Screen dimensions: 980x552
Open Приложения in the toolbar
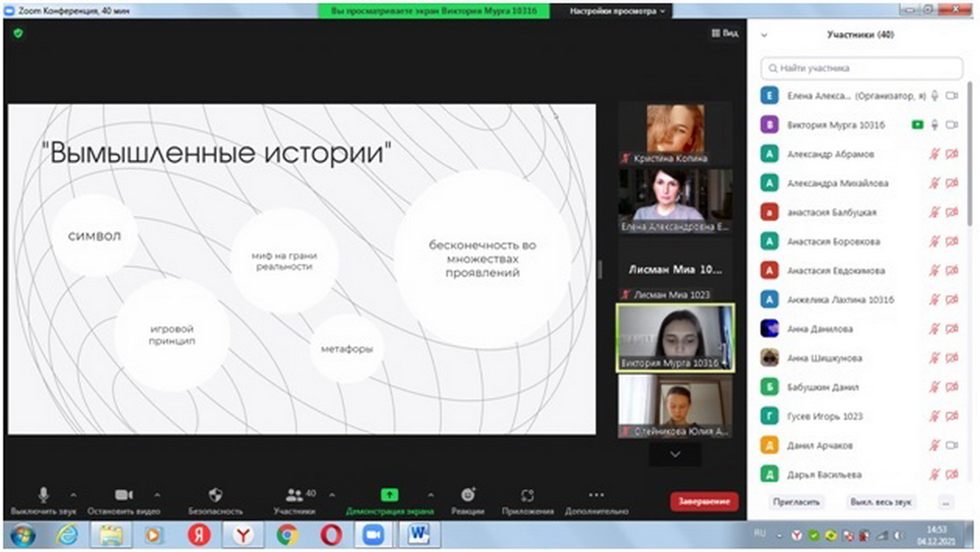[528, 501]
